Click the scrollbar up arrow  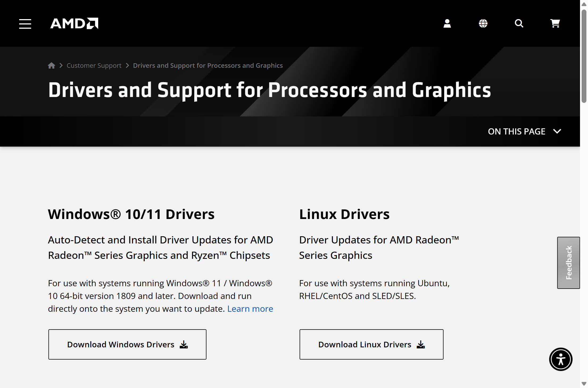click(x=584, y=4)
